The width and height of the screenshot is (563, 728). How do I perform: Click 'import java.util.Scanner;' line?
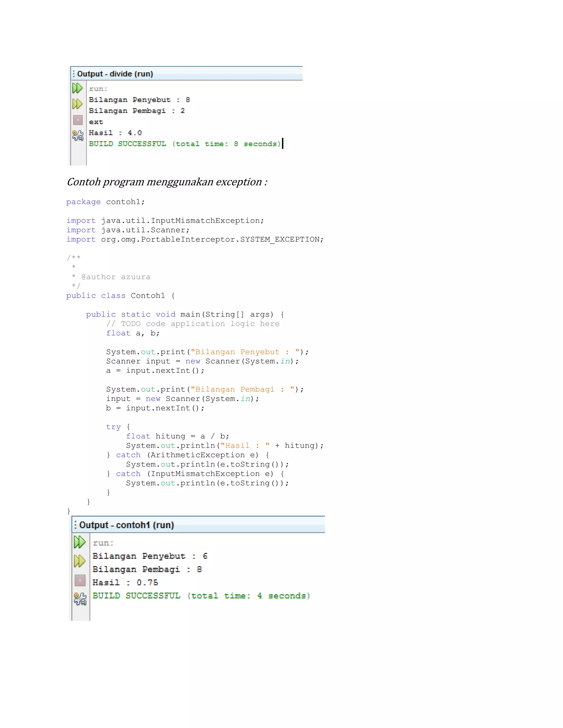tap(128, 230)
